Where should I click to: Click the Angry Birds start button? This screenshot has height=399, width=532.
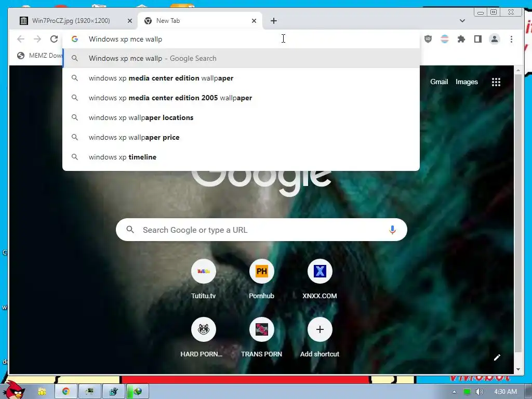(14, 390)
